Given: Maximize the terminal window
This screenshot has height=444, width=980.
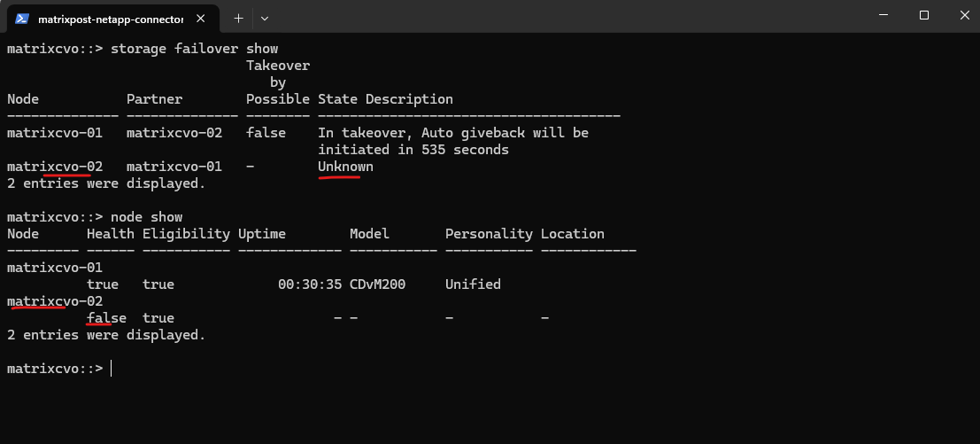Looking at the screenshot, I should coord(924,15).
